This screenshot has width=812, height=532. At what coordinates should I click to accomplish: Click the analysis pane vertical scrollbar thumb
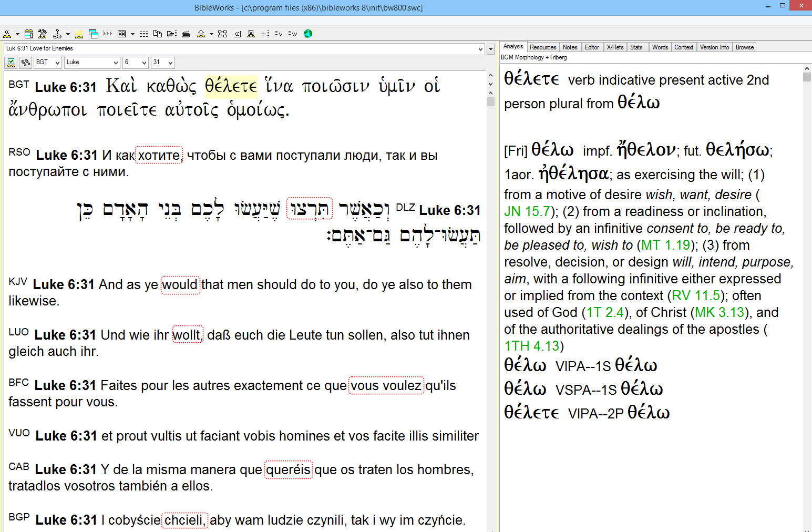807,77
